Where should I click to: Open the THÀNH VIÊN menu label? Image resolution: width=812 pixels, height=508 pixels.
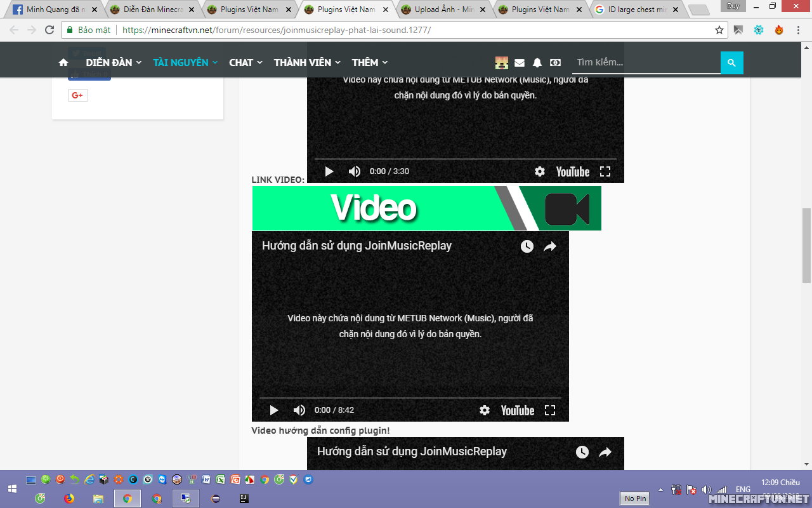[x=303, y=62]
